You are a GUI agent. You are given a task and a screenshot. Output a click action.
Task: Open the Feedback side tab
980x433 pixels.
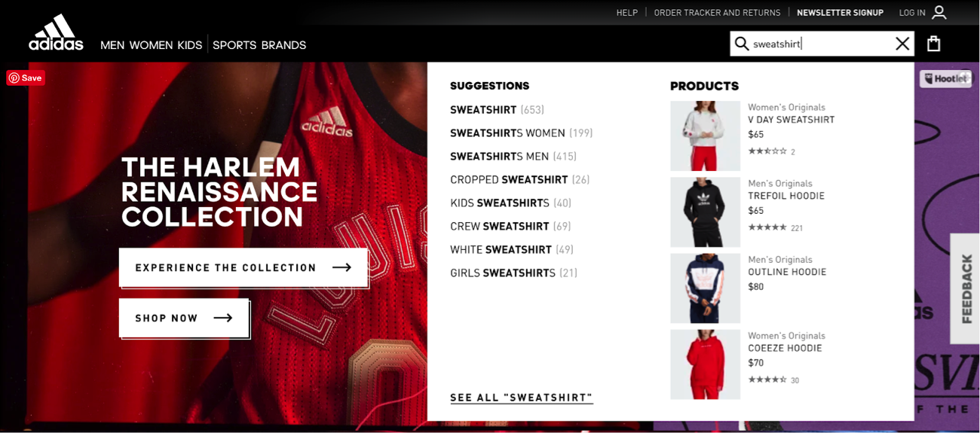(x=965, y=288)
